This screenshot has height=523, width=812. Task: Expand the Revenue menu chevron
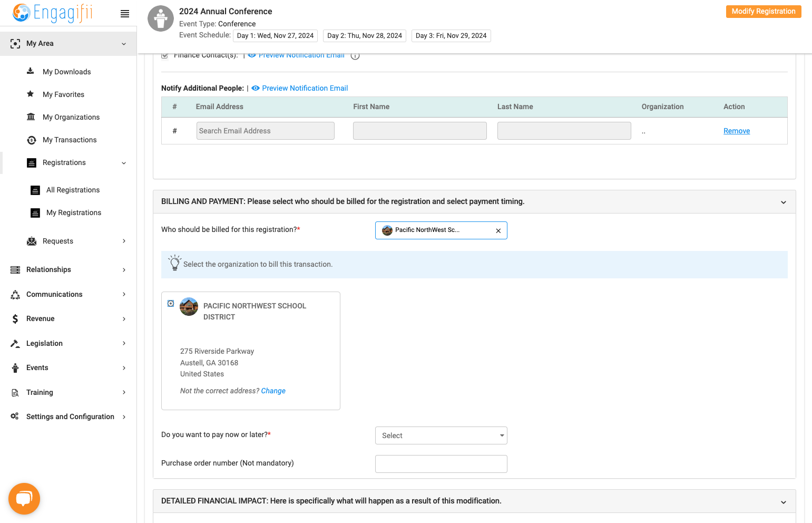[124, 319]
